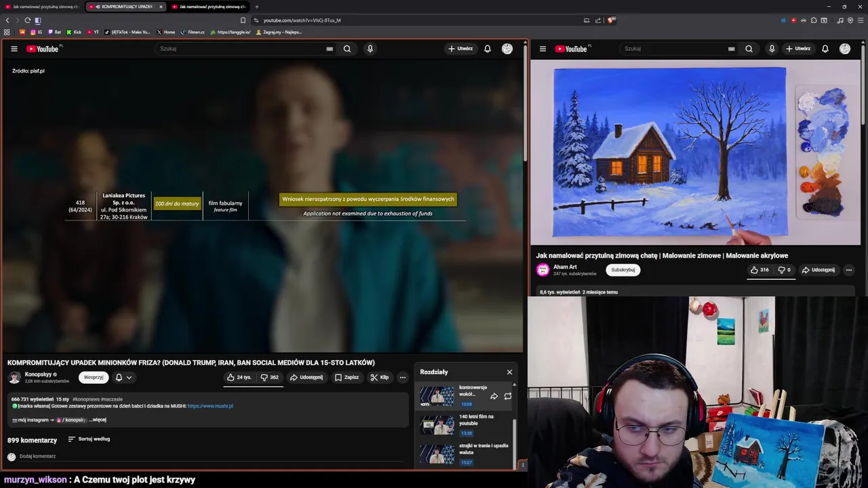
Task: Open Brave Shields lion icon
Action: tap(611, 20)
